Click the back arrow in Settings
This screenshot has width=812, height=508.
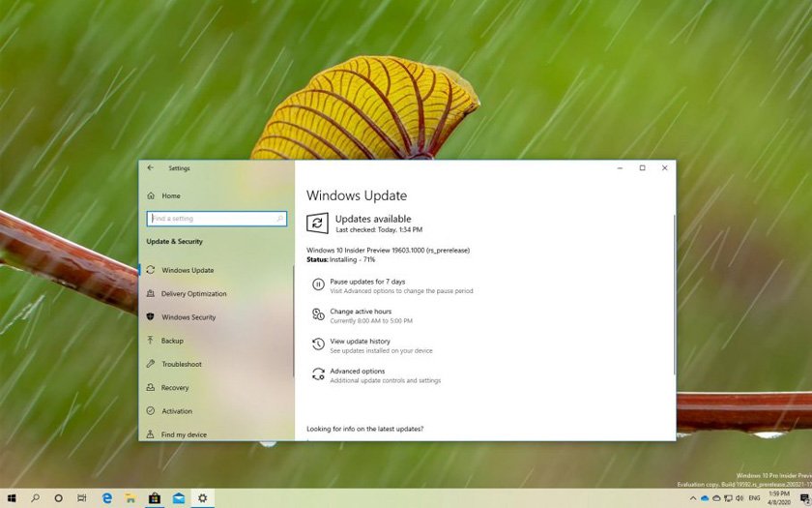pos(150,167)
